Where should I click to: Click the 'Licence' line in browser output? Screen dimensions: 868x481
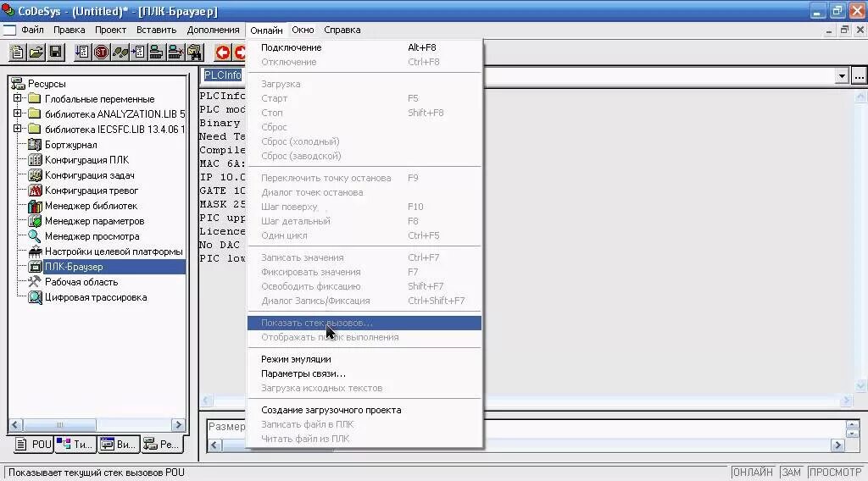click(x=222, y=231)
